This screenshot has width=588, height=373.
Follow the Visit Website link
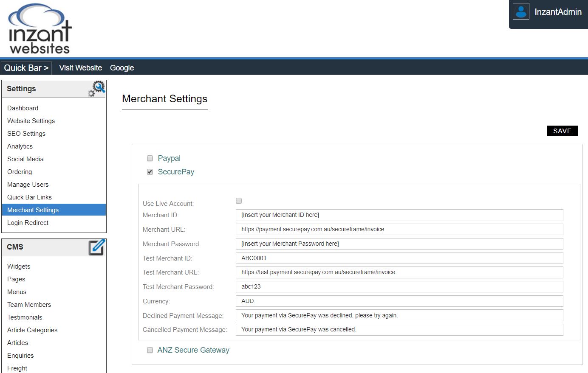point(81,68)
